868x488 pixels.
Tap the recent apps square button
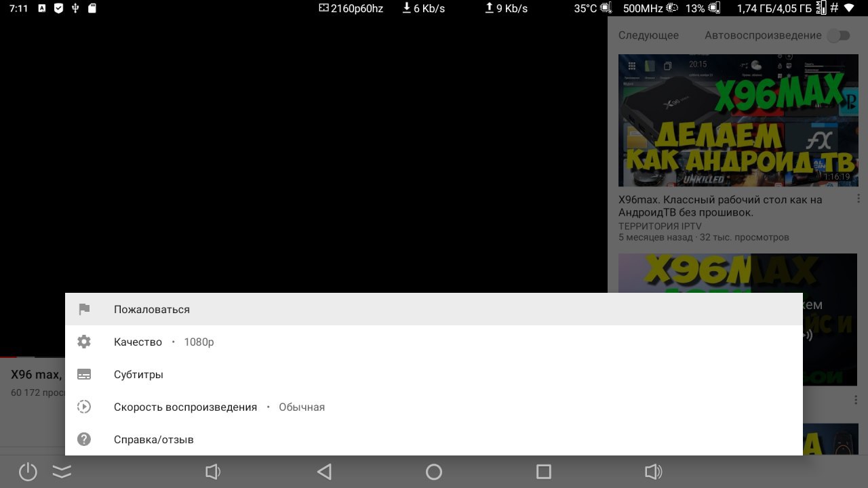coord(544,472)
